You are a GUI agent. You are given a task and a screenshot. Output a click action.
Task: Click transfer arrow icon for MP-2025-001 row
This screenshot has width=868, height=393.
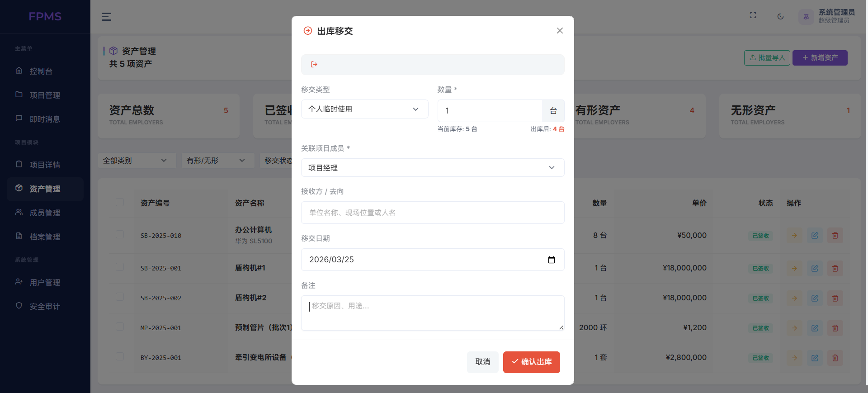click(x=794, y=328)
